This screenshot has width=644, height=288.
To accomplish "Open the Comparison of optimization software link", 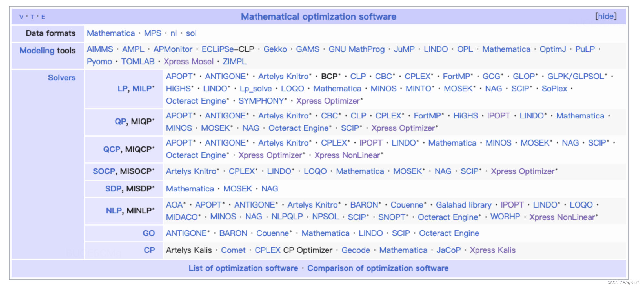I will pyautogui.click(x=378, y=268).
